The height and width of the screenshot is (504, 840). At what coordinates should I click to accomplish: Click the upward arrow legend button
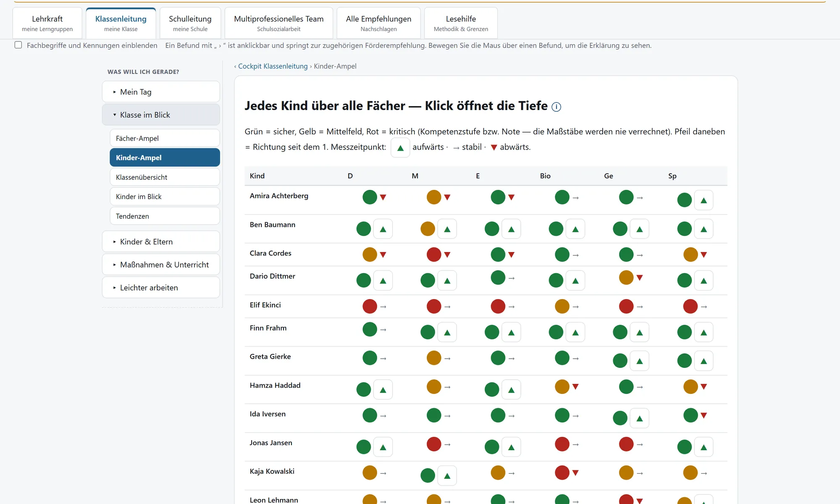click(x=400, y=147)
